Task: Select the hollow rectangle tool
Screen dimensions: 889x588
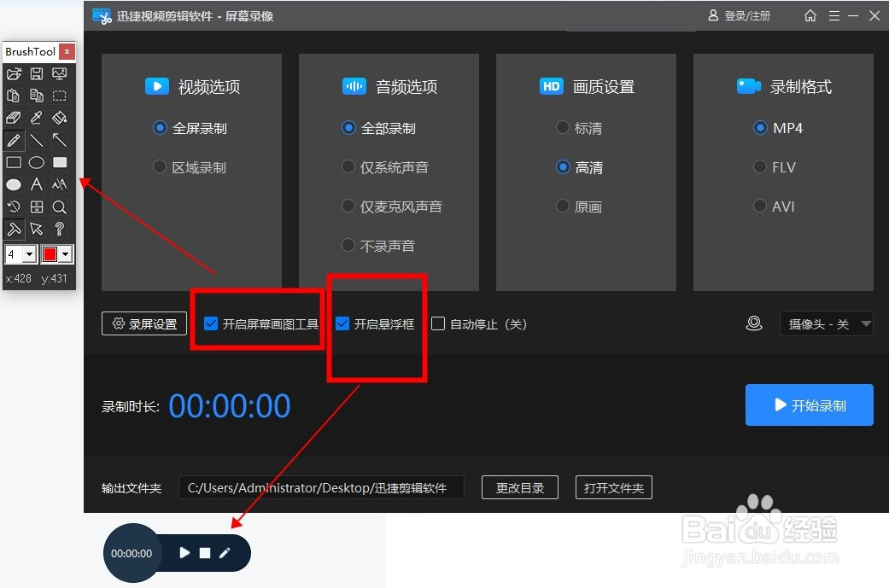Action: click(x=14, y=163)
